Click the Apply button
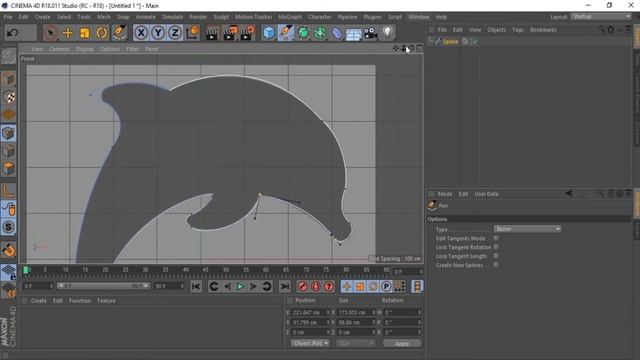 pos(402,343)
